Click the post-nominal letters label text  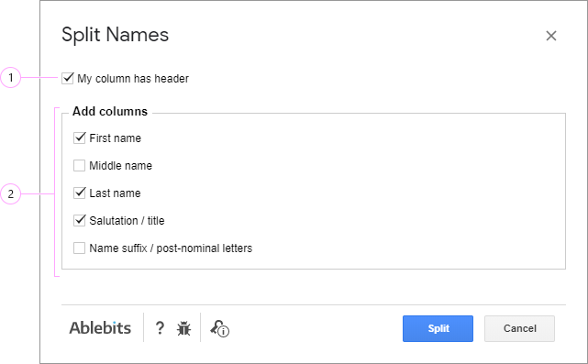click(205, 248)
